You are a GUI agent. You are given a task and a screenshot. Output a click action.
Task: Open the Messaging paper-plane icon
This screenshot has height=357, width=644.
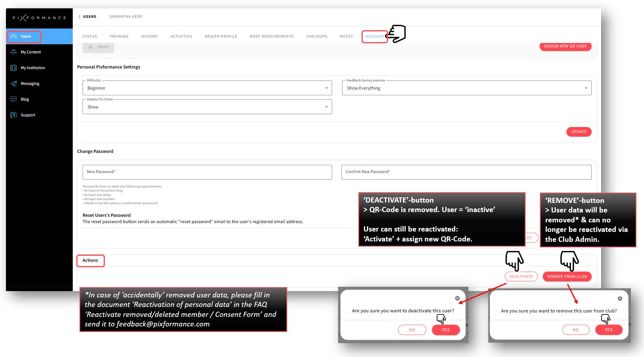(x=14, y=83)
